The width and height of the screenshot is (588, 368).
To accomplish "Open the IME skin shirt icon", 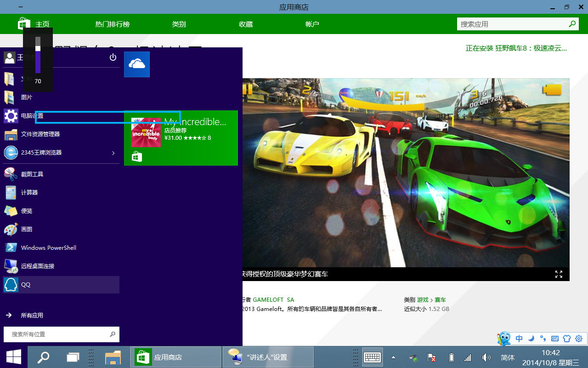I will pyautogui.click(x=567, y=339).
